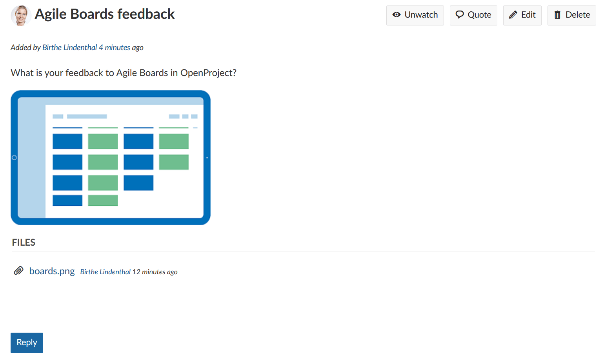Click the speech bubble Quote icon
604x364 pixels.
coord(459,15)
